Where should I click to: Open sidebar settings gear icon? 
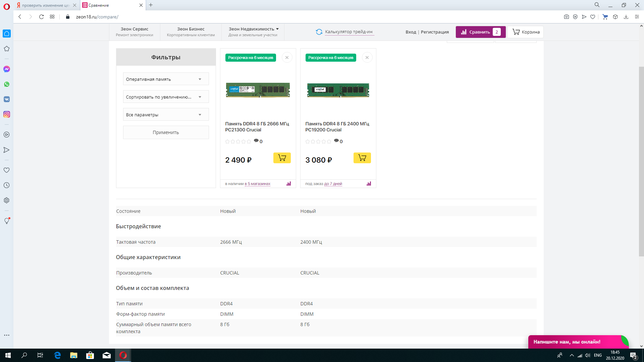point(7,200)
